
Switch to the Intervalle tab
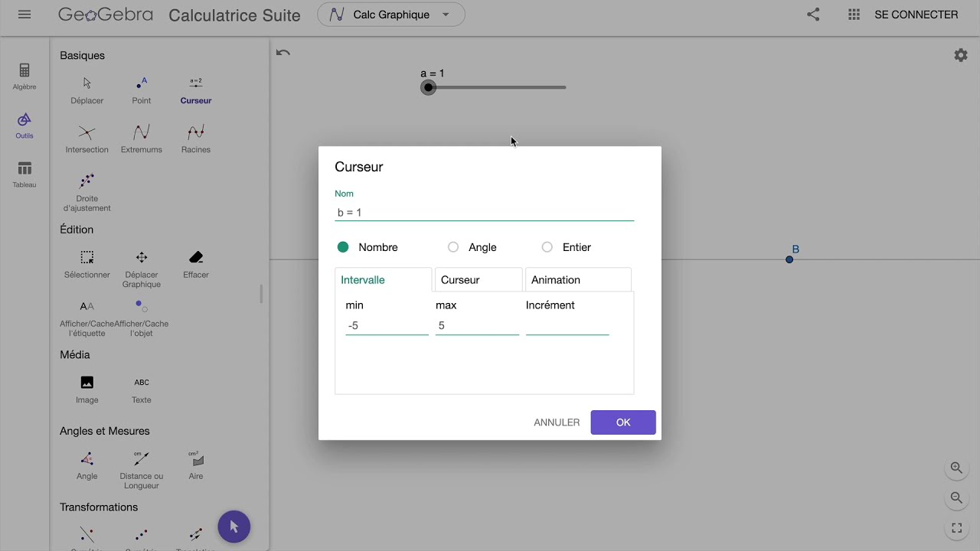pyautogui.click(x=384, y=280)
